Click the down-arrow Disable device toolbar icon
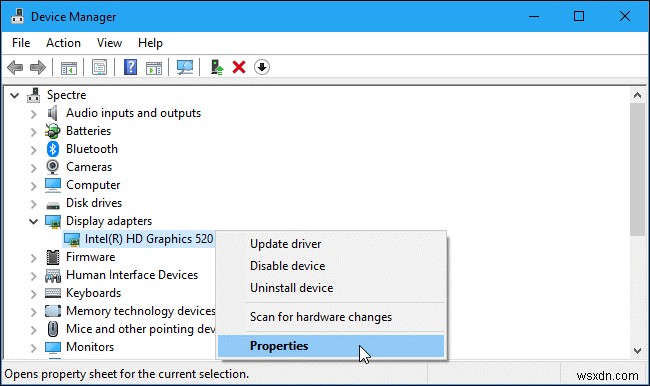This screenshot has width=650, height=386. 262,67
